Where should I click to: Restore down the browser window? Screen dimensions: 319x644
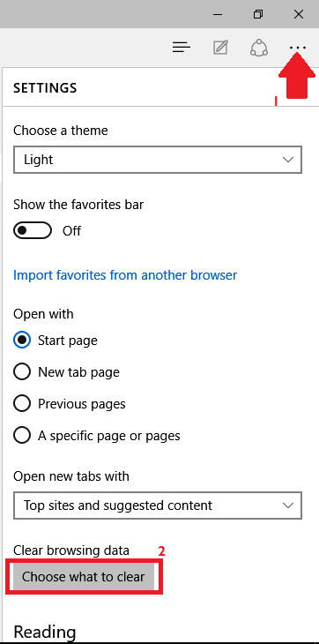click(258, 14)
